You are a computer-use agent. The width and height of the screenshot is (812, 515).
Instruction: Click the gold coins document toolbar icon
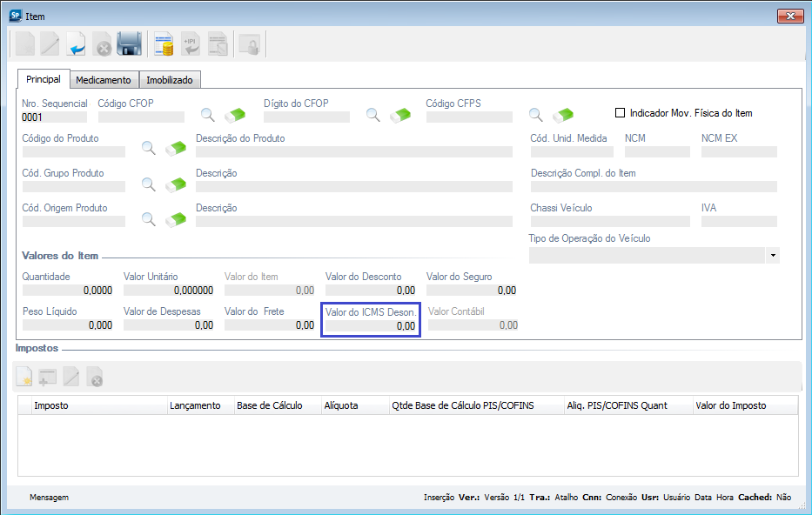[x=164, y=43]
